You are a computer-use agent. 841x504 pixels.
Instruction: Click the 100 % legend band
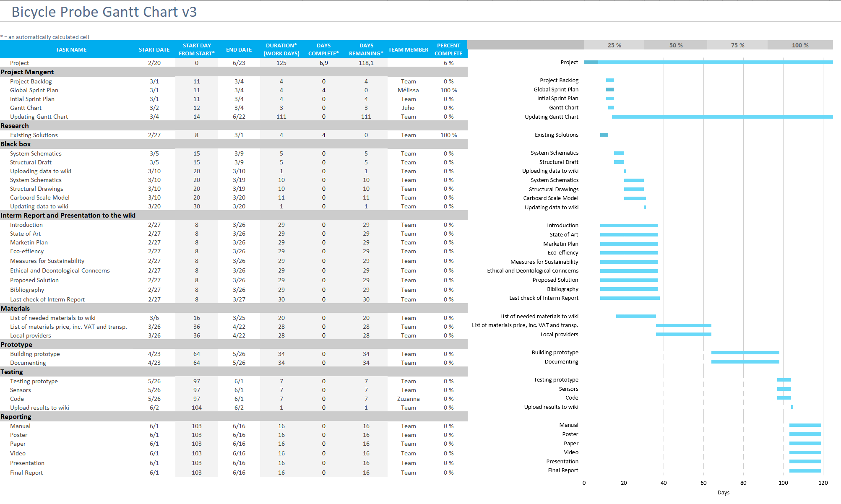point(799,45)
